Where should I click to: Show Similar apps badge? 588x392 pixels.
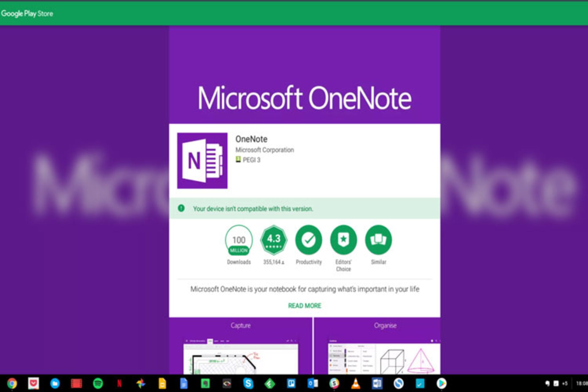pos(379,240)
